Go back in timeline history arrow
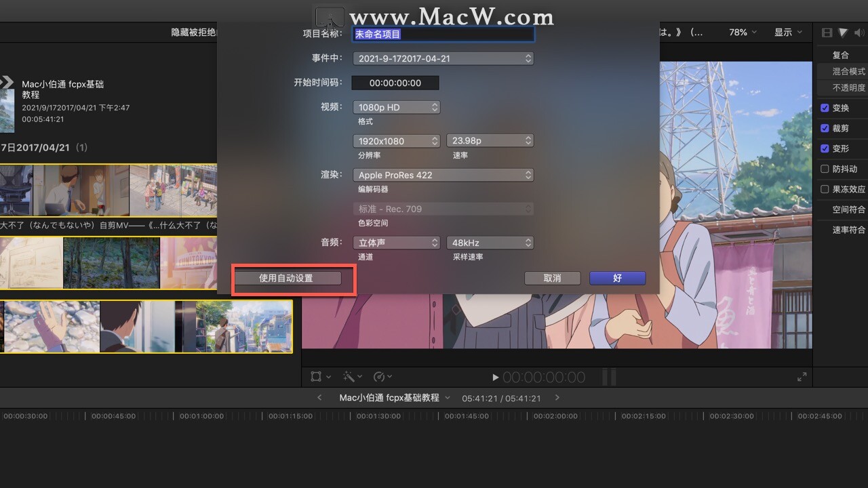868x488 pixels. (319, 398)
